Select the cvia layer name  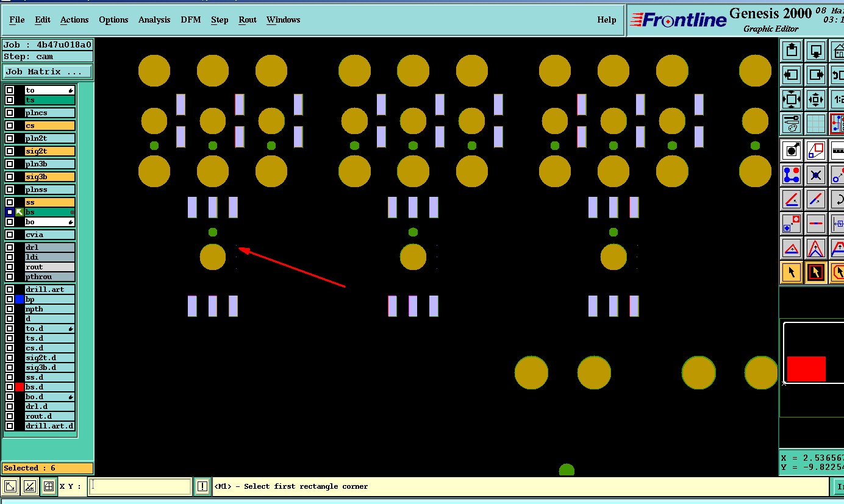(x=49, y=235)
